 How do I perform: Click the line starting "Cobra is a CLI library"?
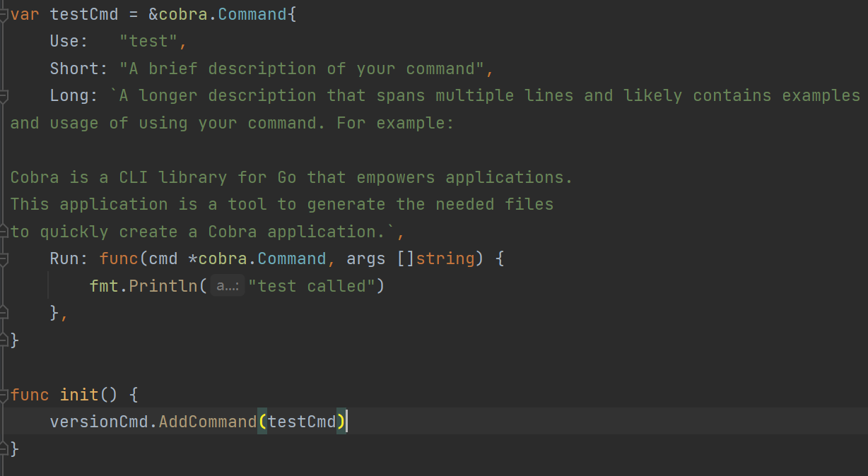291,177
